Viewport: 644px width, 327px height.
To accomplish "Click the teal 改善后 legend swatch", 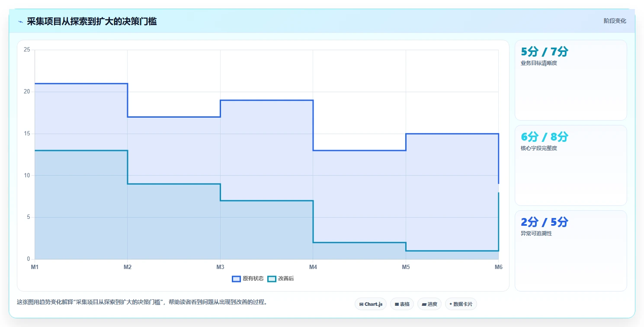I will click(x=272, y=279).
